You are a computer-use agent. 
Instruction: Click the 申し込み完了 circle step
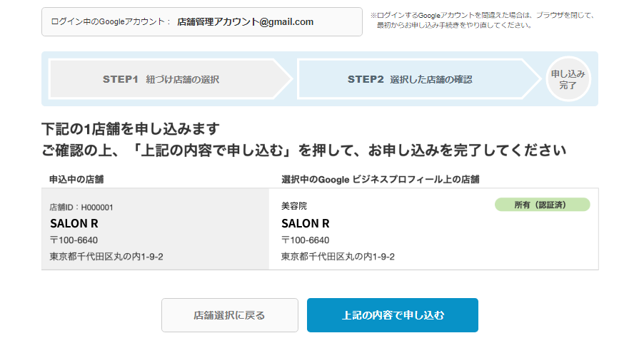click(x=568, y=79)
